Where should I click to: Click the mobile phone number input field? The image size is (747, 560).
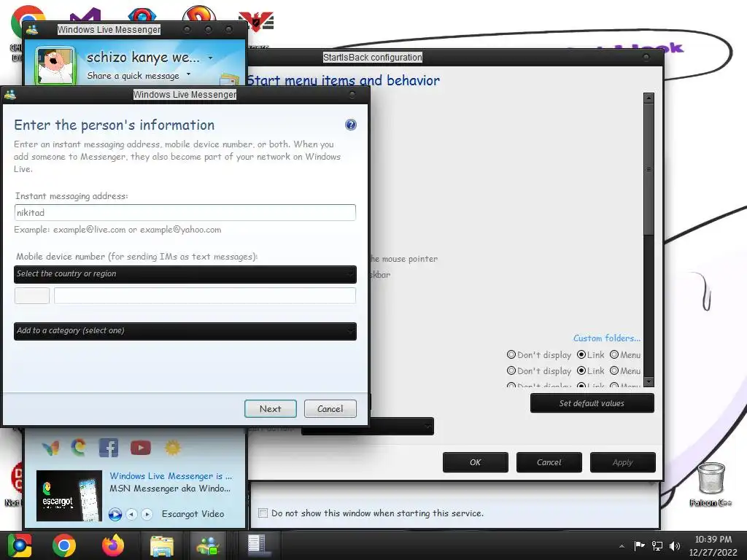click(x=205, y=295)
